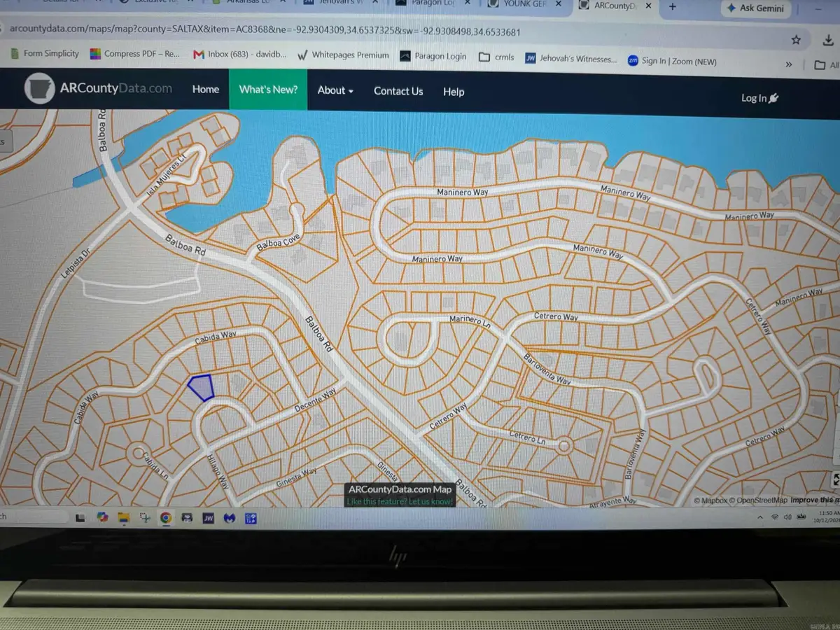
Task: Open a new browser tab
Action: coord(673,7)
